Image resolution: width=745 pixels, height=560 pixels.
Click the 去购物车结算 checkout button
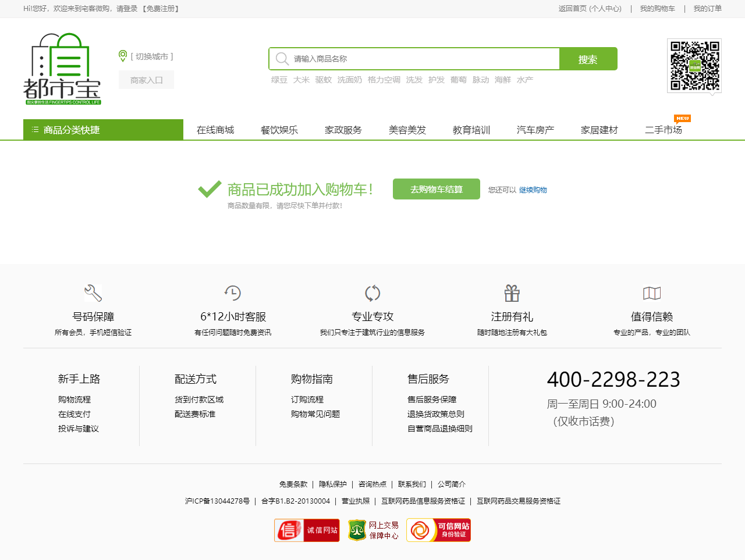(x=437, y=189)
